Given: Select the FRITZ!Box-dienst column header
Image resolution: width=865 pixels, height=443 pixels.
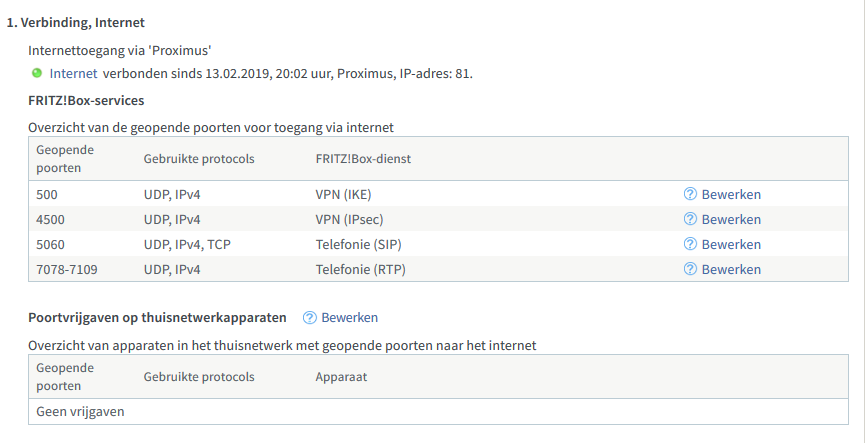Looking at the screenshot, I should pyautogui.click(x=363, y=158).
